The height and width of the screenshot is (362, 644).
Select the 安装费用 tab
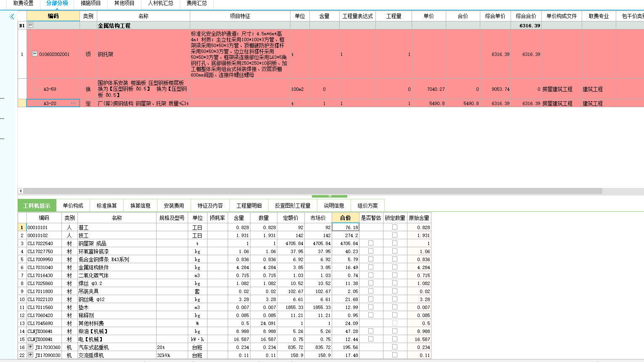[x=174, y=206]
